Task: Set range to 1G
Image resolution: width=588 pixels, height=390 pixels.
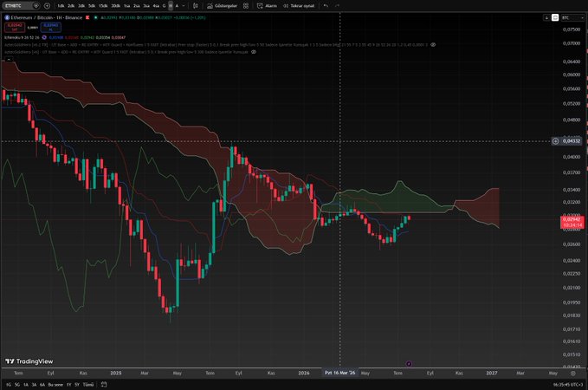Action: 9,385
